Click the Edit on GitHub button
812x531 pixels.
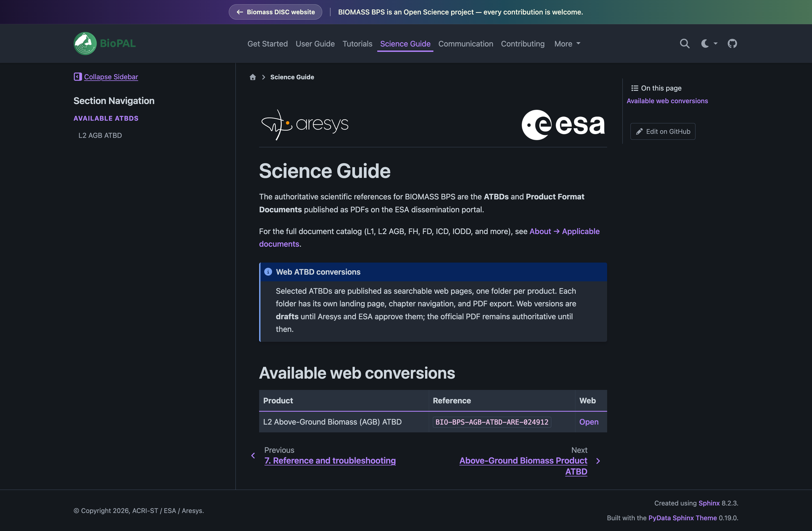pyautogui.click(x=662, y=131)
